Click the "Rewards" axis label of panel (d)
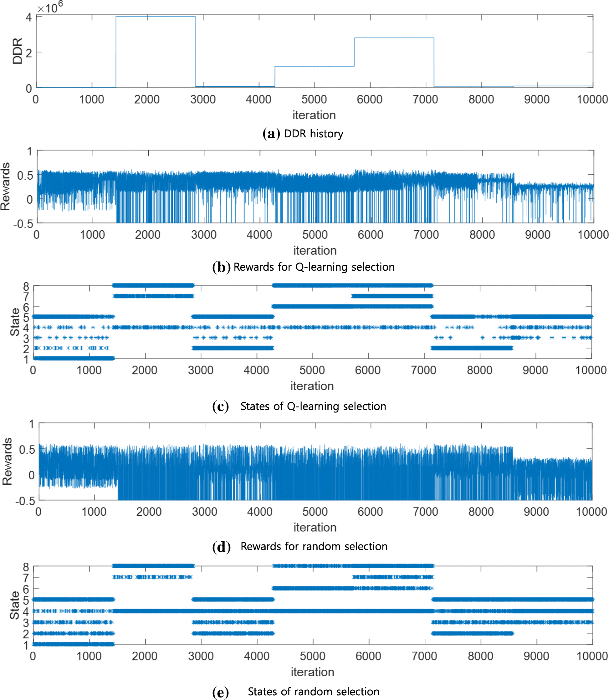This screenshot has height=700, width=609. click(x=7, y=461)
